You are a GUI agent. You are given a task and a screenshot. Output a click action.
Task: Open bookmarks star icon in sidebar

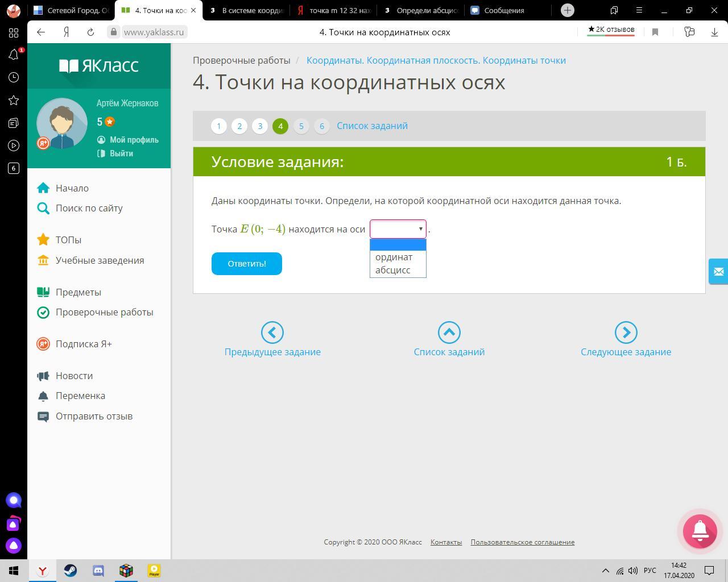14,100
